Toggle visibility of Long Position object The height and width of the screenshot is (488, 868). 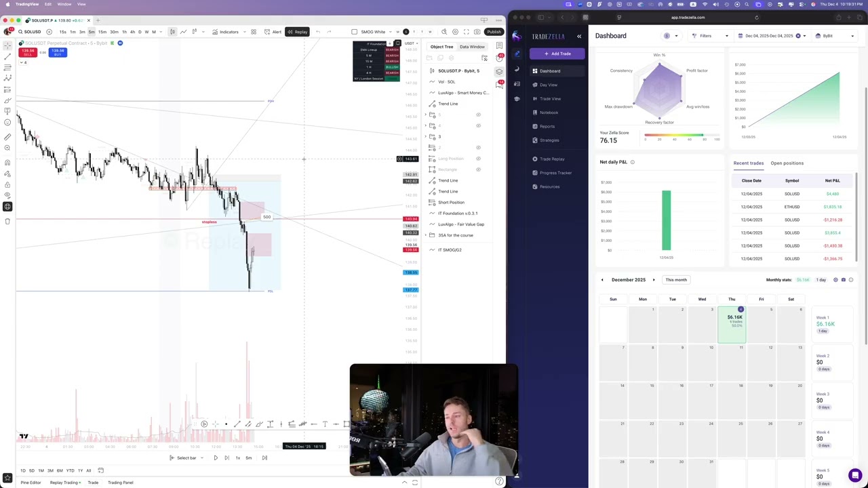(x=478, y=159)
